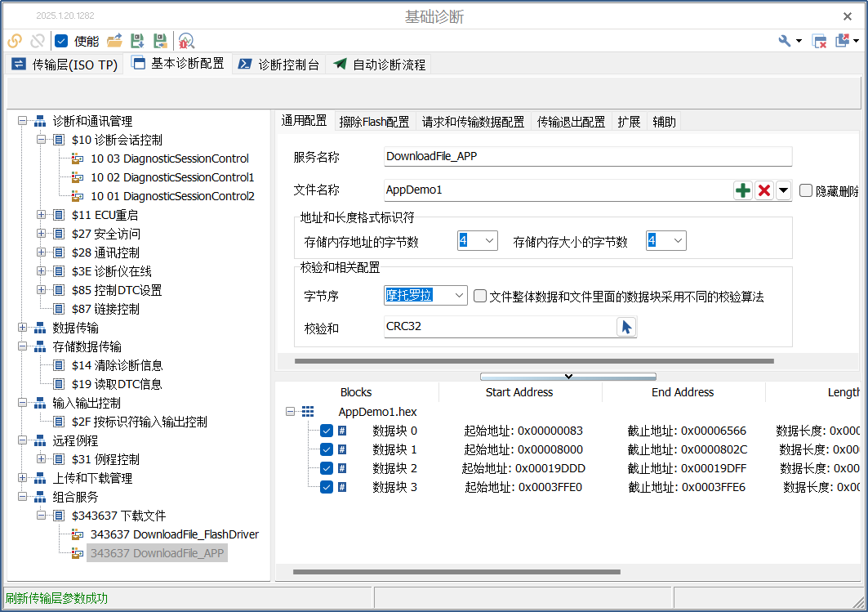Click the blocks table horizontal scrollbar
Screen dimensions: 868x612
coord(456,572)
